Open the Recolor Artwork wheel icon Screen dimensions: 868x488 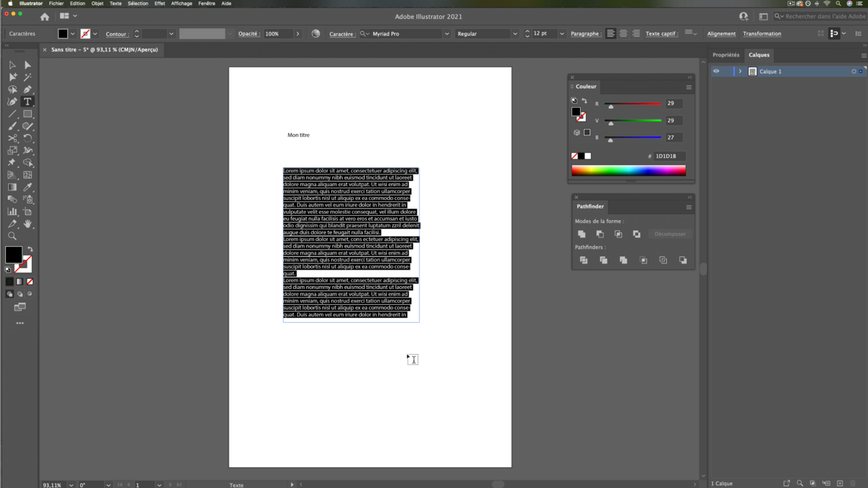(x=315, y=33)
